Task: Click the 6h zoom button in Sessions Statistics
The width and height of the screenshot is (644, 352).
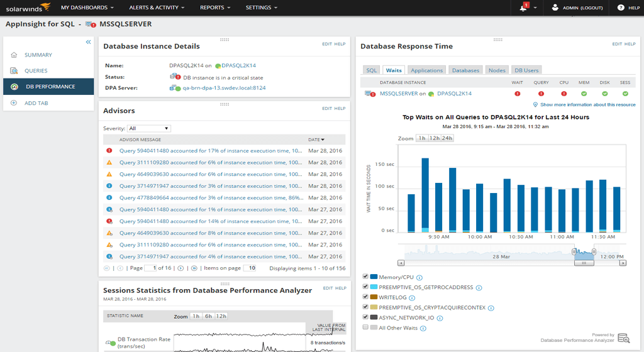Action: click(209, 316)
